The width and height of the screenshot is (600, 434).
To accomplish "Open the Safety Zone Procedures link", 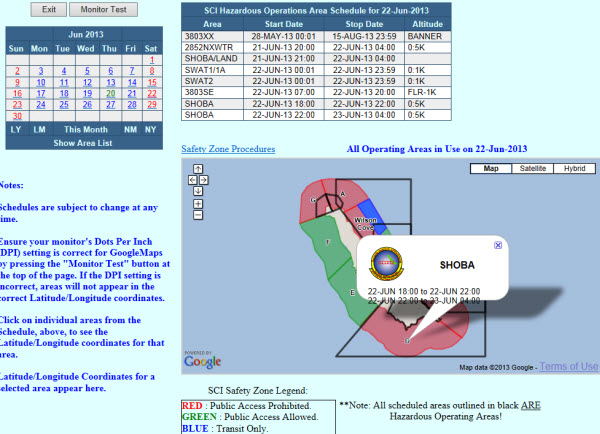I will click(228, 149).
